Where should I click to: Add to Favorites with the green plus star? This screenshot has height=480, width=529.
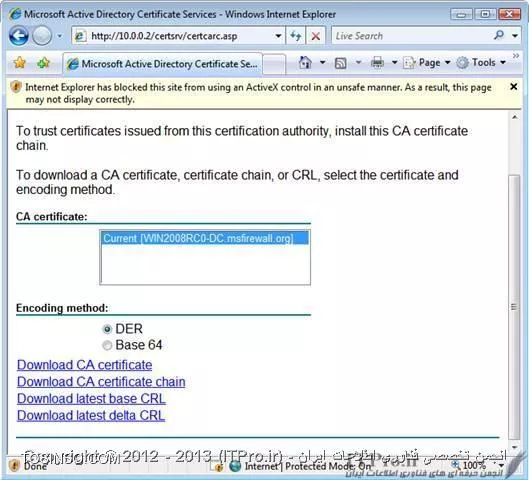pos(44,63)
